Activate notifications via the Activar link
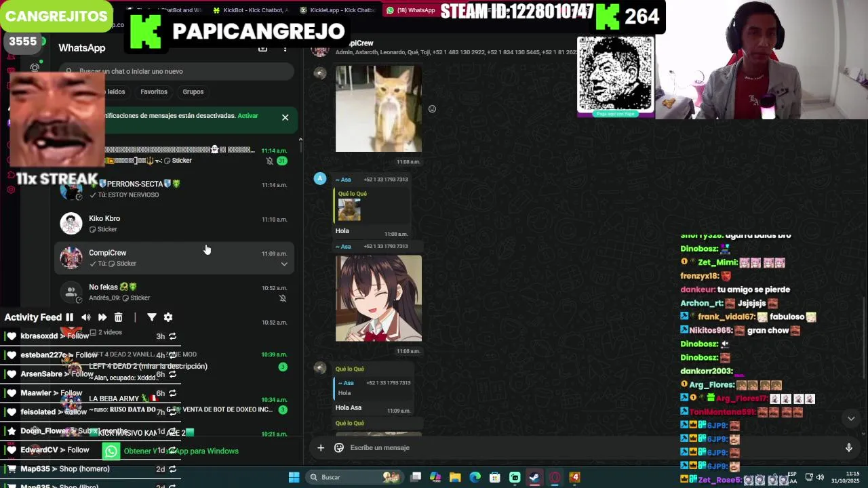This screenshot has width=868, height=488. pos(248,115)
